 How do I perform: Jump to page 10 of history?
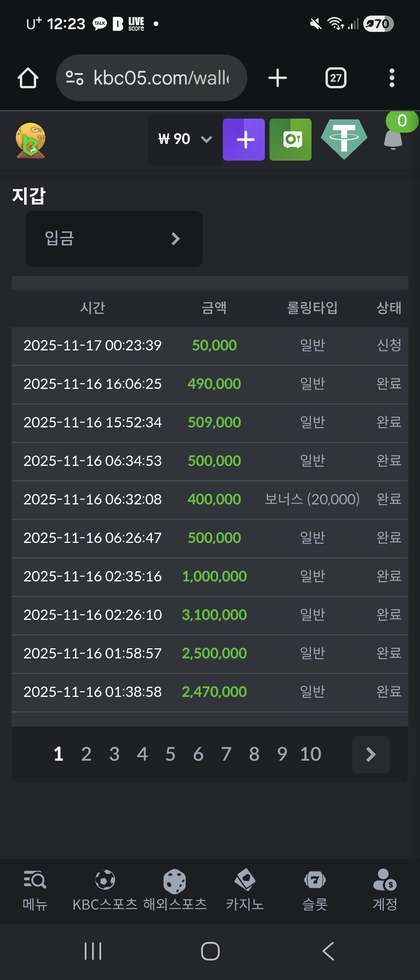[310, 754]
